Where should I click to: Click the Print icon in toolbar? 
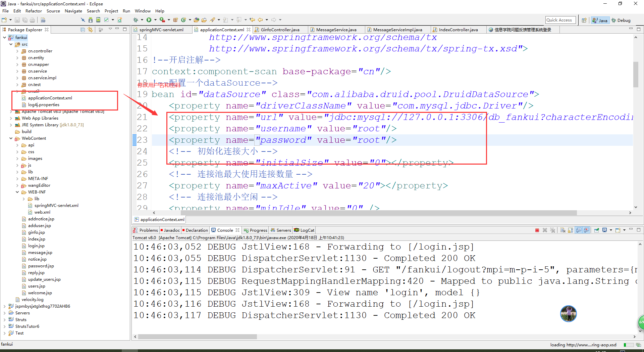click(32, 20)
